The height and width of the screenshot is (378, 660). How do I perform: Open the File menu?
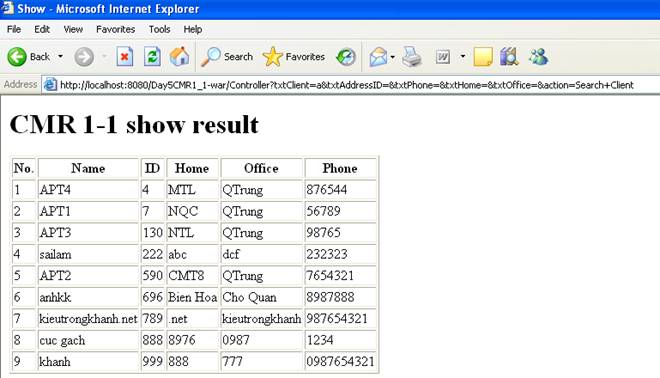point(14,29)
